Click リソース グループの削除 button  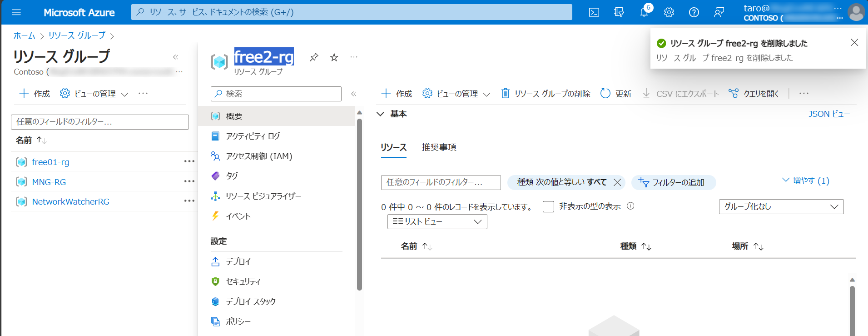(546, 94)
